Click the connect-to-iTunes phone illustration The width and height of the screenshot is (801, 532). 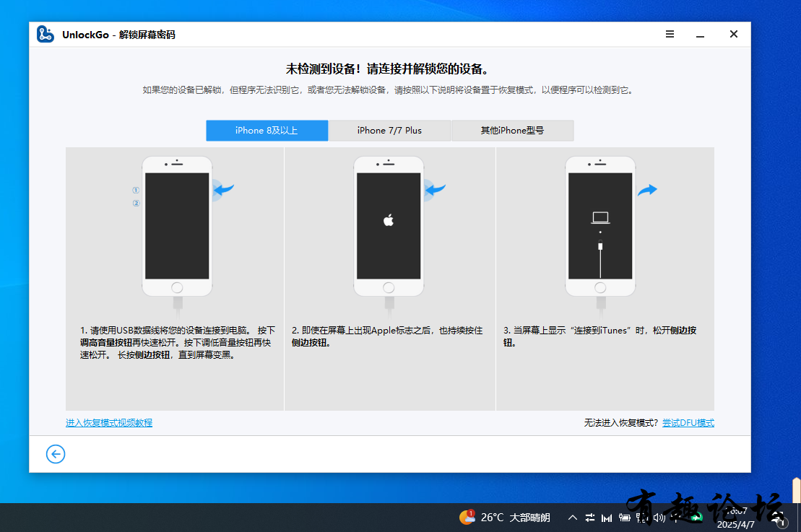pos(600,226)
